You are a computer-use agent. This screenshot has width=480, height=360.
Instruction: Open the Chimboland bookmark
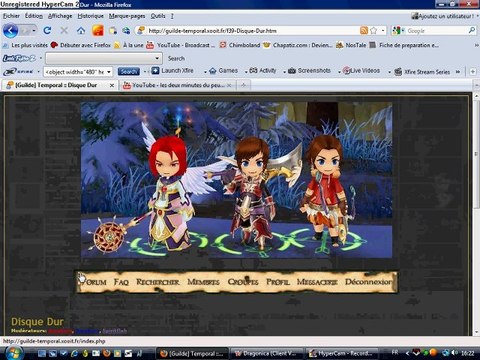tap(240, 45)
